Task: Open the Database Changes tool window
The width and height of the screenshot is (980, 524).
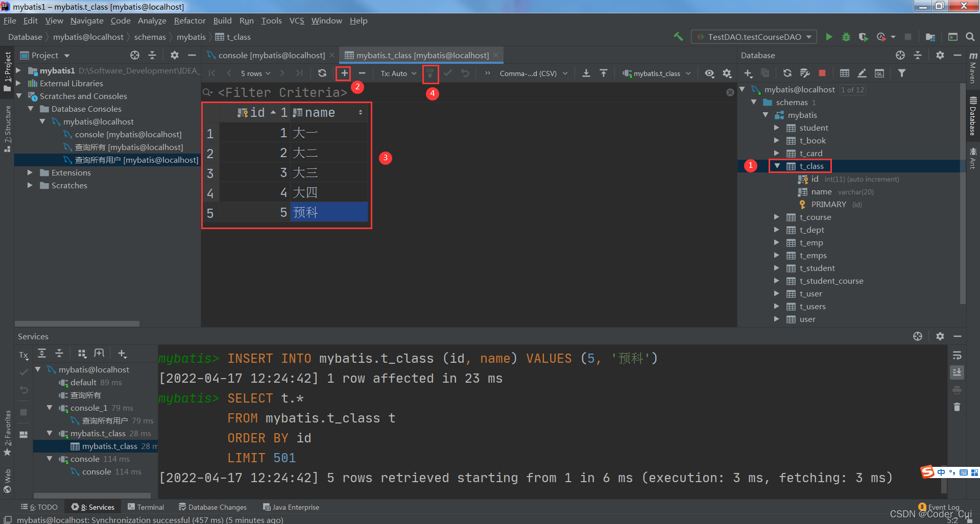Action: (x=212, y=507)
